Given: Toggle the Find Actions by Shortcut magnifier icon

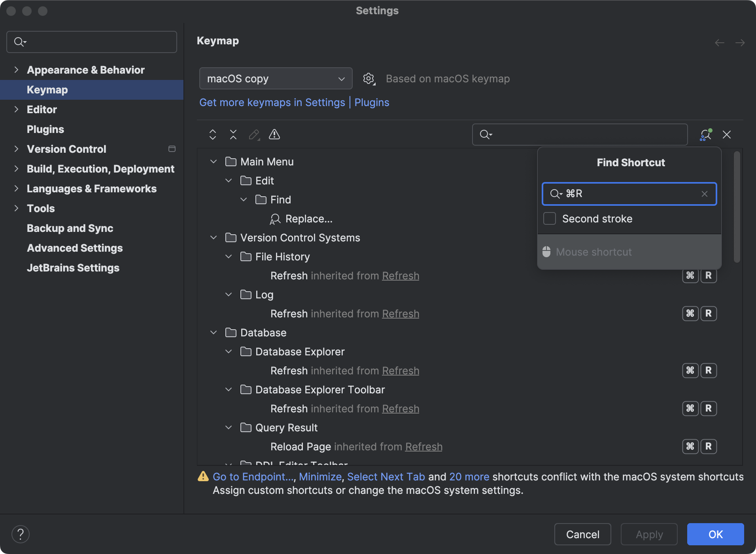Looking at the screenshot, I should pos(705,135).
